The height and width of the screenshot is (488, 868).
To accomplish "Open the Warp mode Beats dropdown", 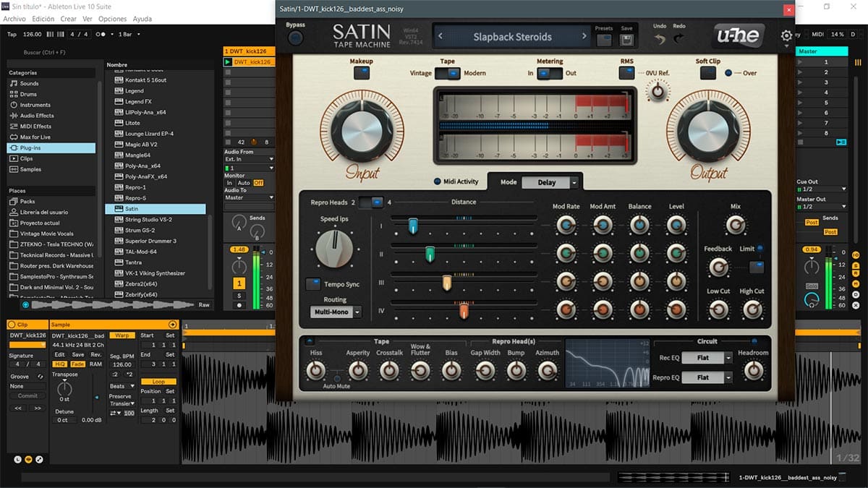I will click(122, 386).
